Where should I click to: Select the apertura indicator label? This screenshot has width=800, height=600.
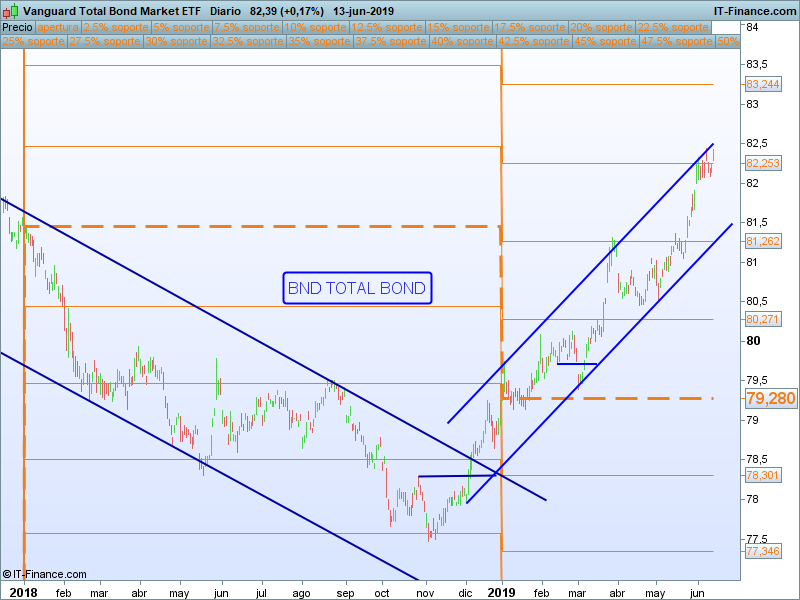(58, 28)
